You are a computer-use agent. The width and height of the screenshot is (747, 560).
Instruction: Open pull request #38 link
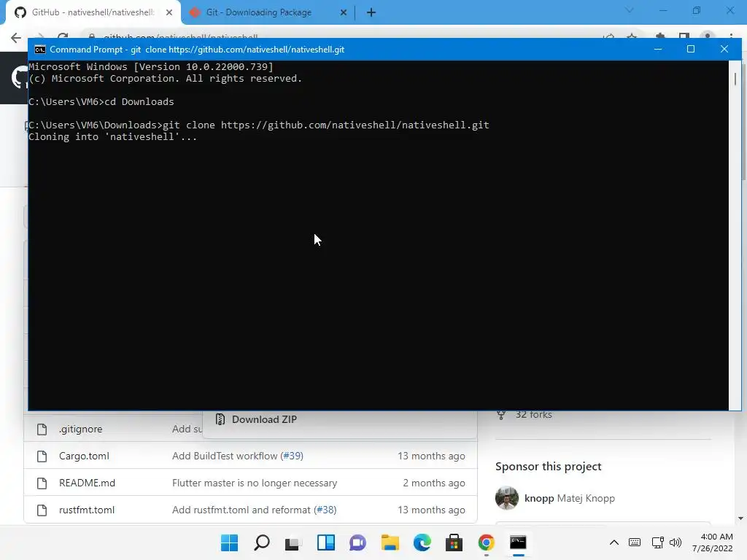click(325, 510)
